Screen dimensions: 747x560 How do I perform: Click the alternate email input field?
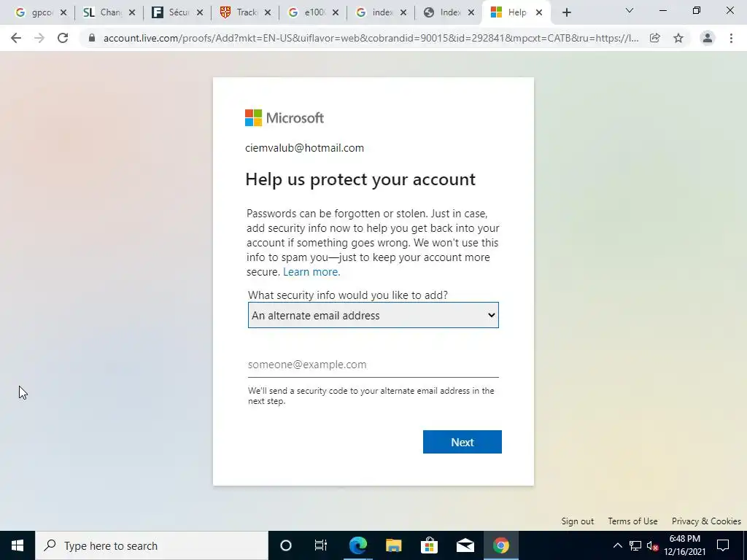373,365
